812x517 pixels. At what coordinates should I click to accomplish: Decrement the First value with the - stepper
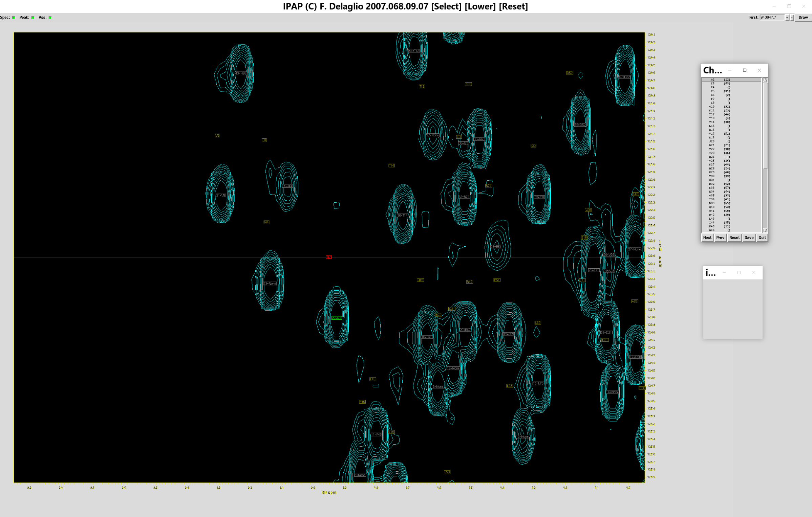[792, 17]
